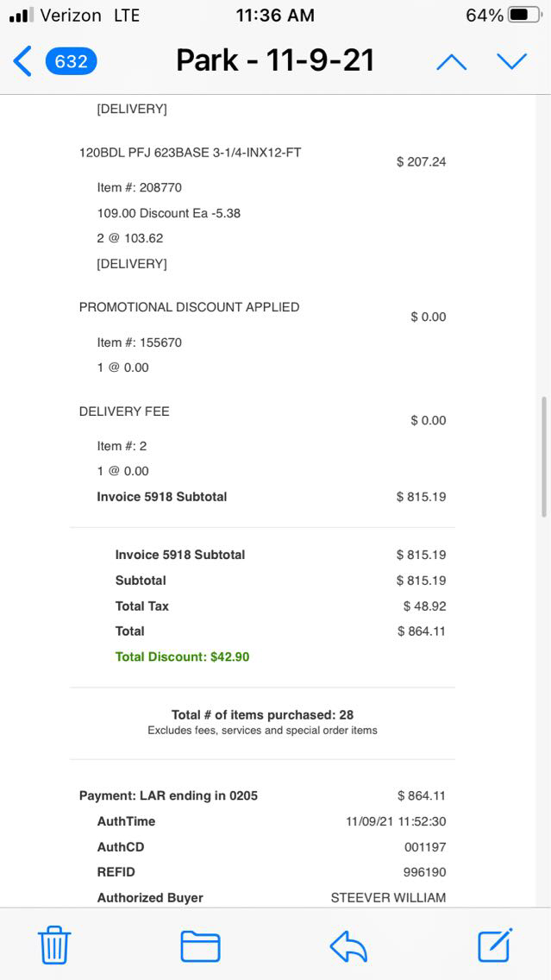This screenshot has width=551, height=980.
Task: Tap the reply arrow icon
Action: (x=348, y=945)
